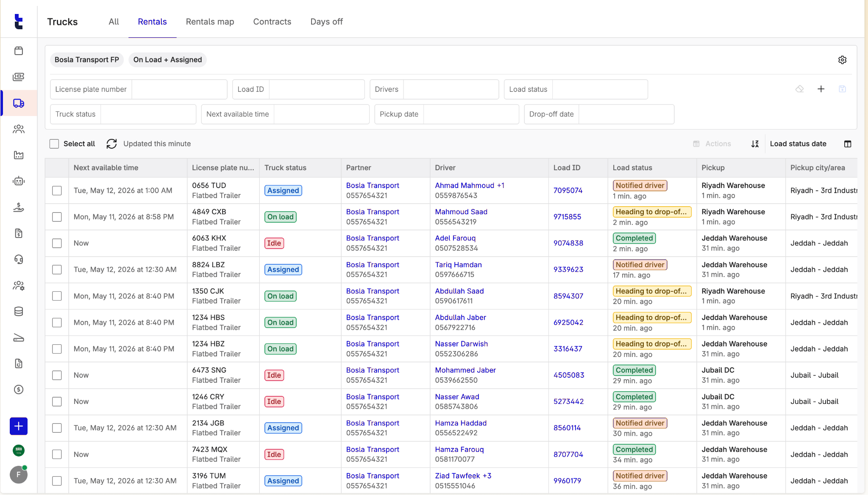Click the save filter disk icon
The width and height of the screenshot is (868, 495).
point(843,89)
